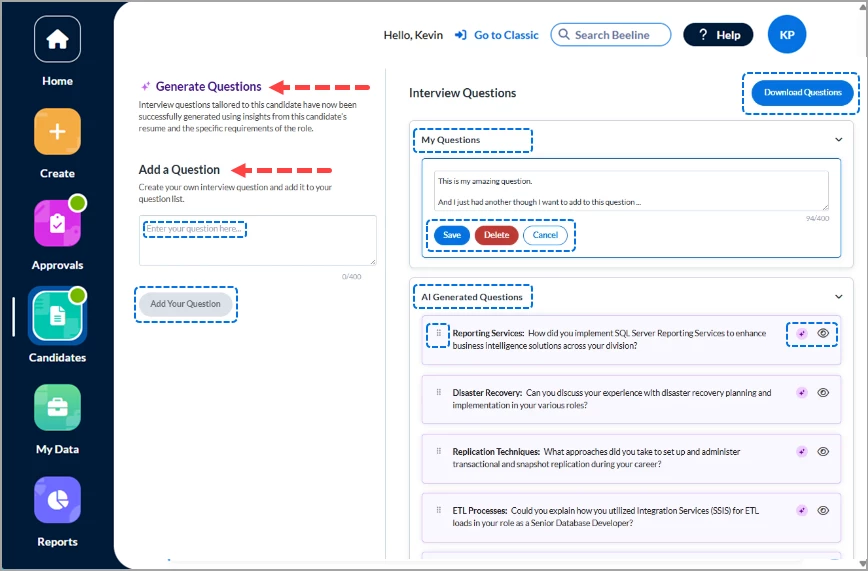Click the Add Your Question button
This screenshot has height=571, width=868.
pos(185,304)
